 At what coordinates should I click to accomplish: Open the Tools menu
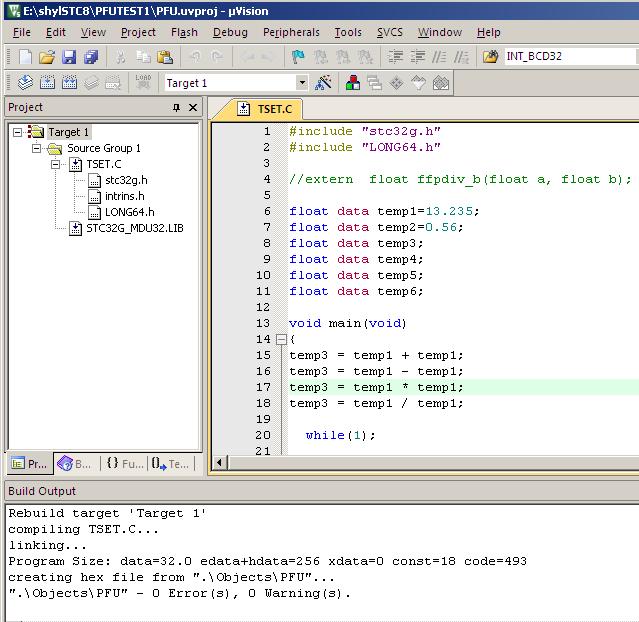coord(348,32)
